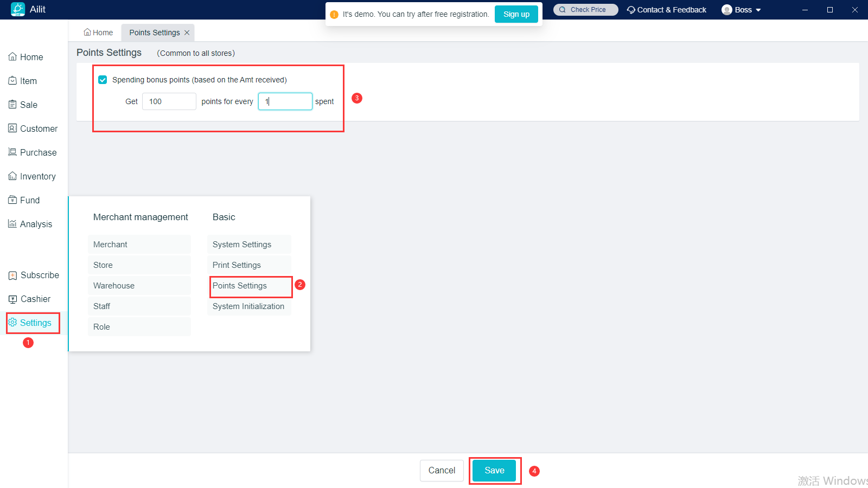
Task: Click the Sign up button
Action: (x=516, y=14)
